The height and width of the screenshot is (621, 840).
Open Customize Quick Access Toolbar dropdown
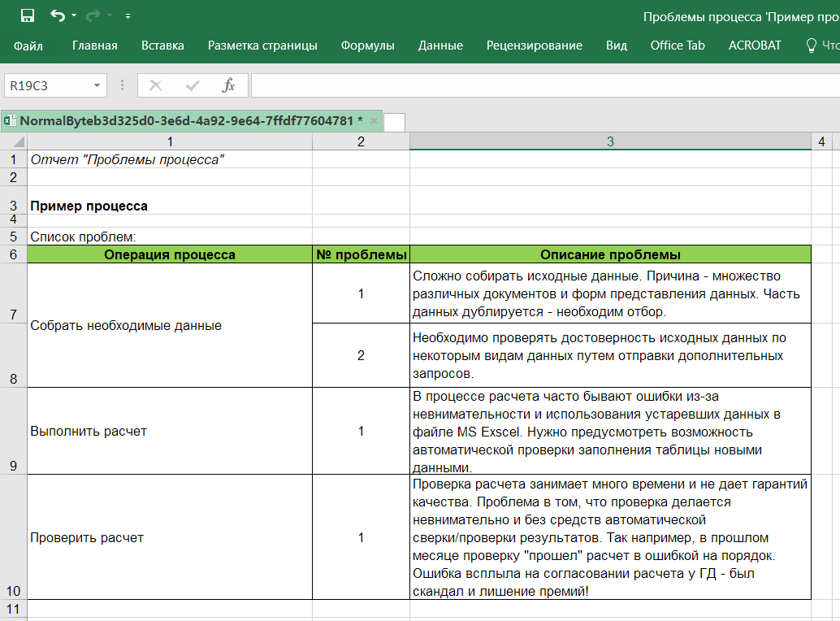coord(128,16)
